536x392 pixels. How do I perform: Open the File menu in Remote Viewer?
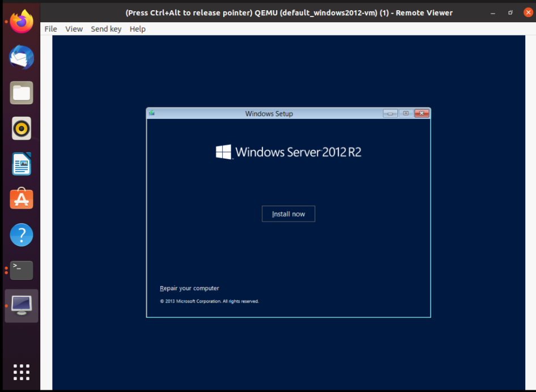tap(50, 29)
